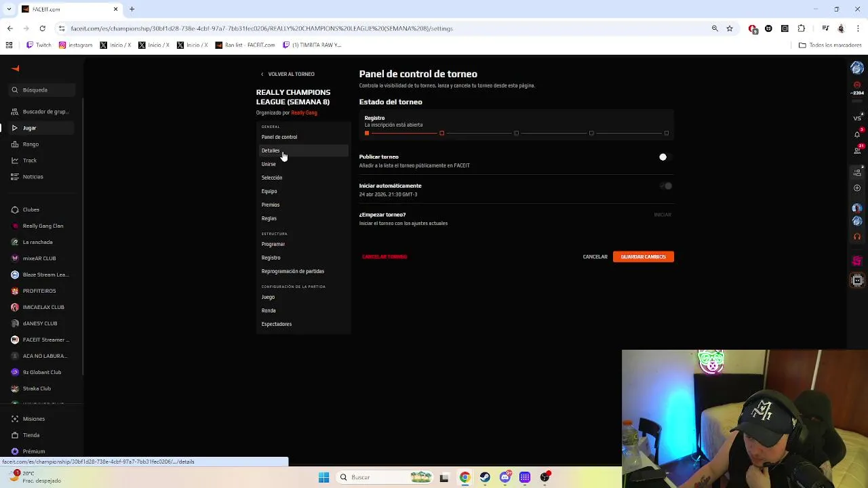
Task: Open browser extensions puzzle icon
Action: pos(802,28)
